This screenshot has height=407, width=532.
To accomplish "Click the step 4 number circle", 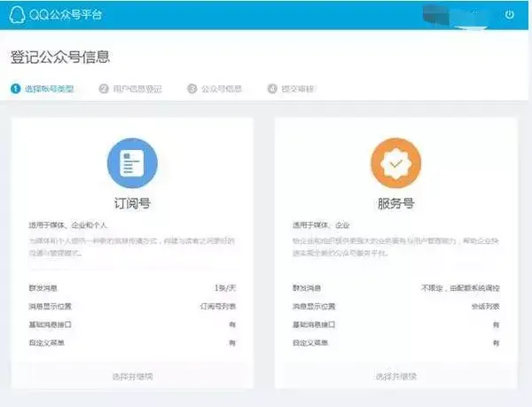I will (x=272, y=89).
